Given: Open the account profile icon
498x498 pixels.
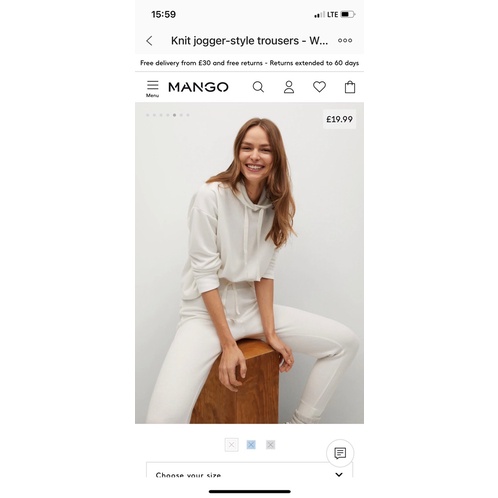Looking at the screenshot, I should (x=289, y=87).
